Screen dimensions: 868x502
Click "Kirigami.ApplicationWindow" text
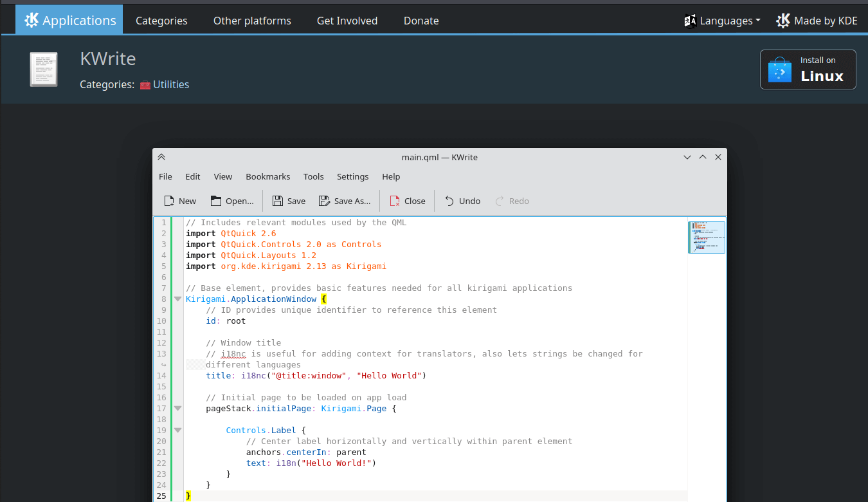pyautogui.click(x=251, y=299)
